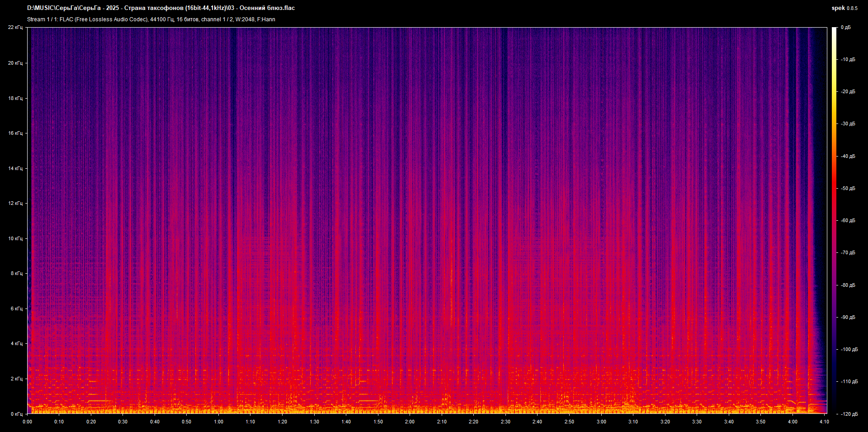Click the -110 дБ level label
Image resolution: width=868 pixels, height=432 pixels.
pyautogui.click(x=849, y=382)
